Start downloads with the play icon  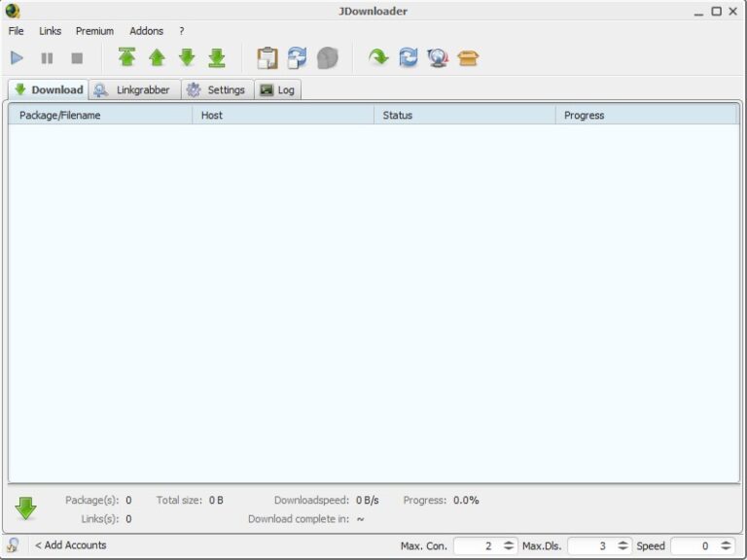pyautogui.click(x=18, y=58)
